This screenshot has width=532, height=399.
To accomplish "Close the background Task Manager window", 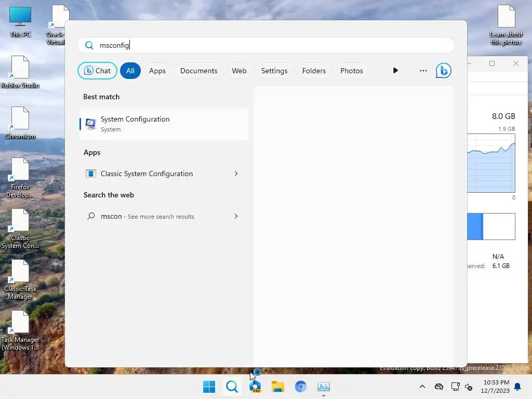I will coord(516,63).
